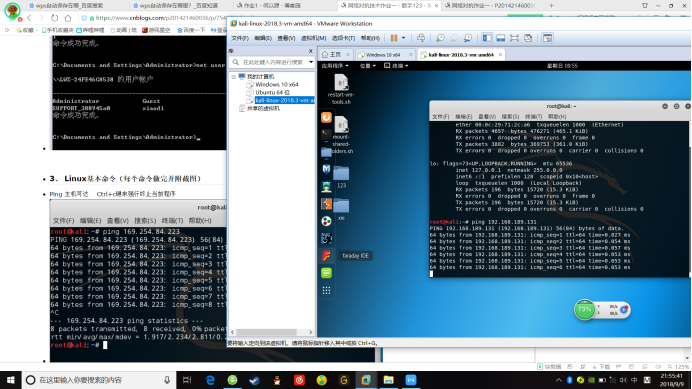Click the Kali clock 星期日 09:55
Screen dimensions: 692x389
point(562,66)
